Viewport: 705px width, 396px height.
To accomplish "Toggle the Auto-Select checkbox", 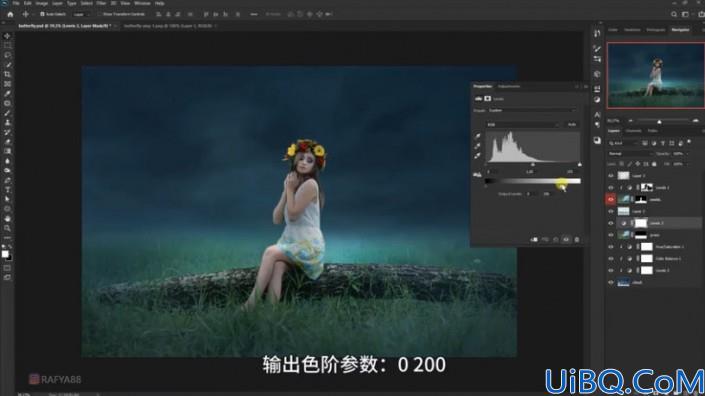I will click(x=42, y=14).
